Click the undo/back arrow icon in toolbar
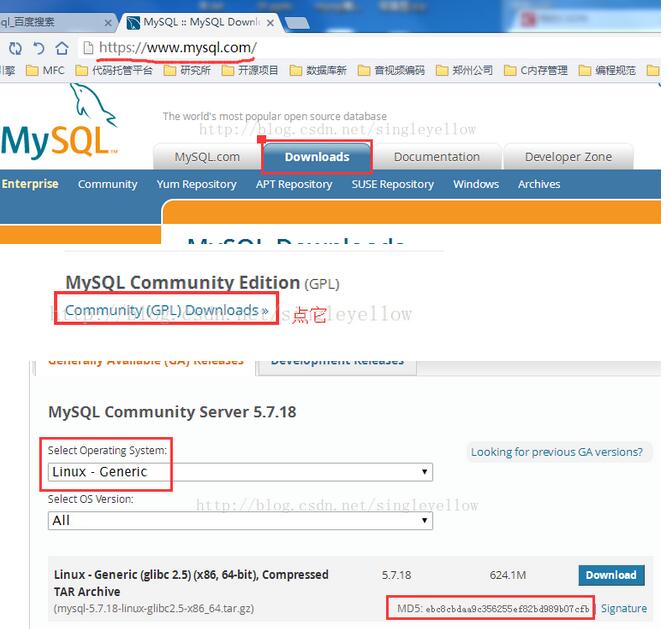Screen dimensions: 670x629 tap(39, 48)
